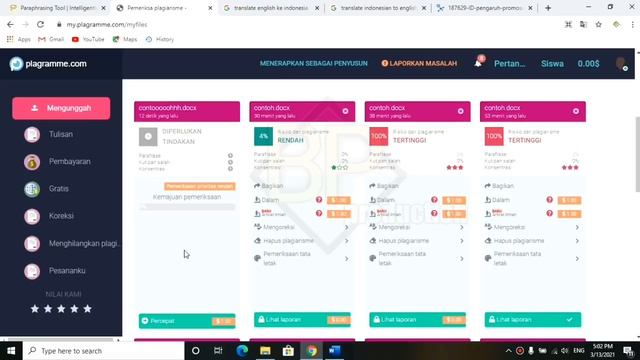Click Lihat laporan on the 38 menit card
This screenshot has width=640, height=360.
[418, 320]
